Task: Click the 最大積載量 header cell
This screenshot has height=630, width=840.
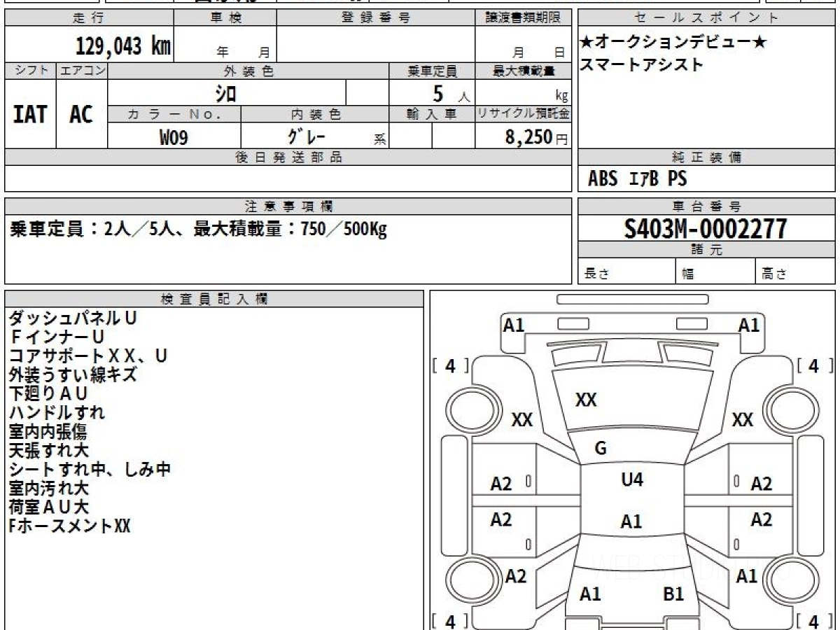Action: pos(523,71)
